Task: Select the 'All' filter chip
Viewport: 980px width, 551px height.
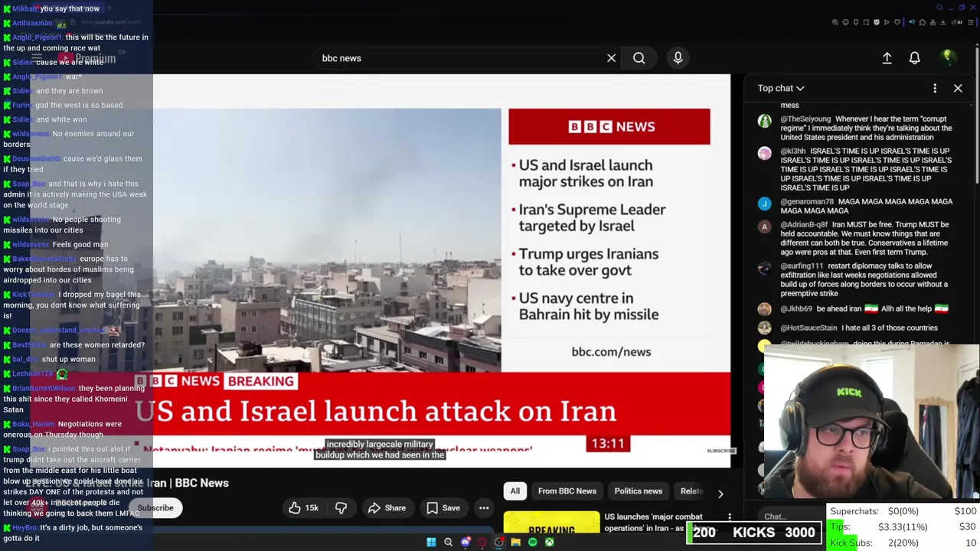Action: 515,491
